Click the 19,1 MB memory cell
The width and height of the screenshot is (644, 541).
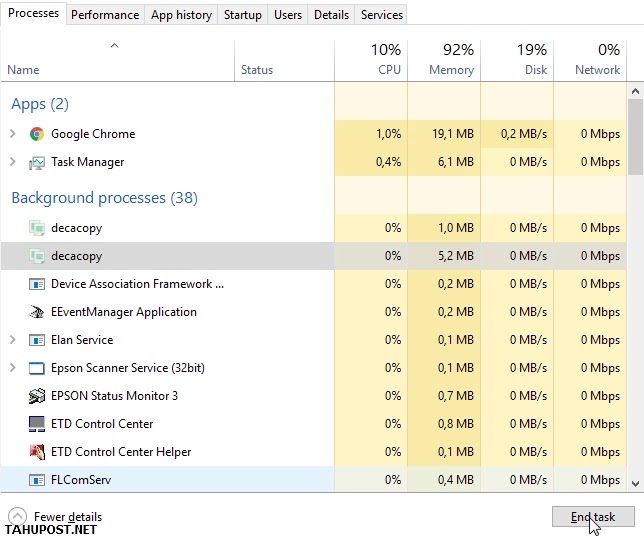pos(444,134)
